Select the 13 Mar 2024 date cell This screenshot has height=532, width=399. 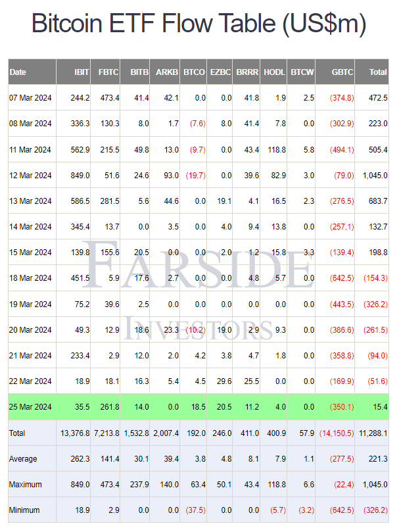click(32, 201)
